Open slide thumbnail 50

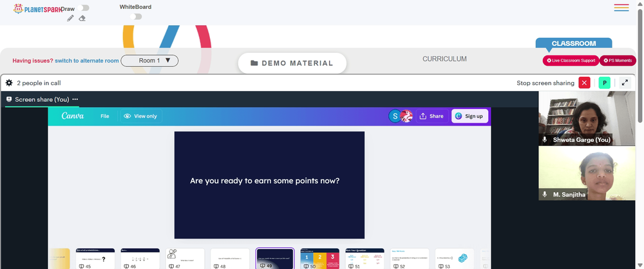[320, 258]
